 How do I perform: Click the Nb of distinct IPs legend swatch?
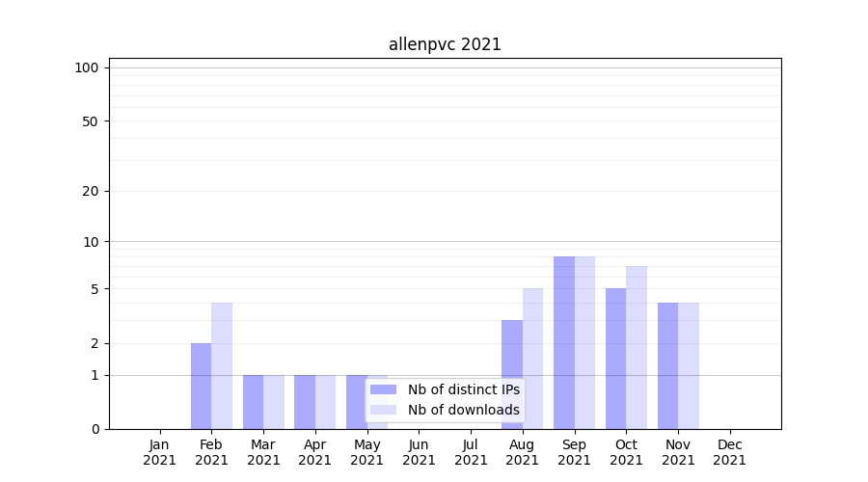coord(383,389)
